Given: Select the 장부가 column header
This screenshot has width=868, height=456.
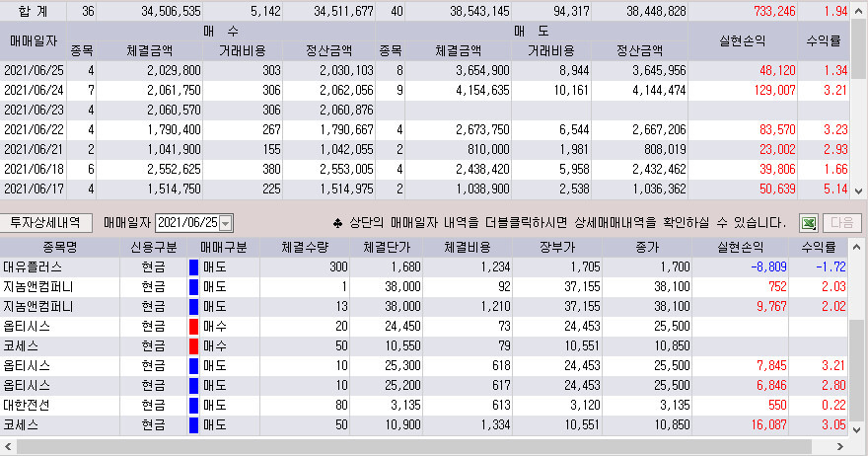Looking at the screenshot, I should [557, 247].
